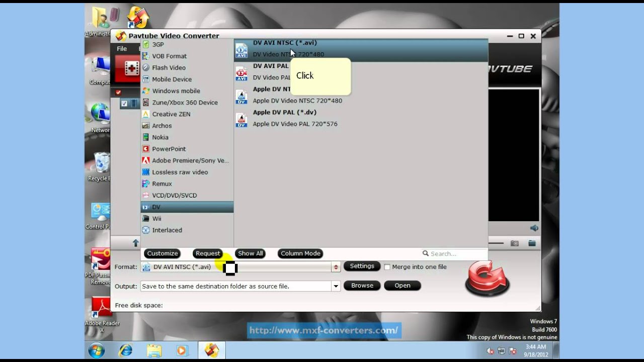Take snapshot with camera icon
The height and width of the screenshot is (362, 644).
(515, 243)
